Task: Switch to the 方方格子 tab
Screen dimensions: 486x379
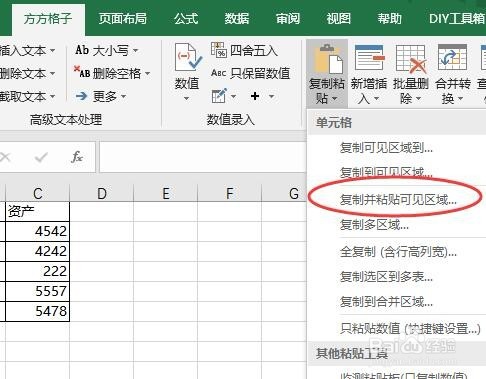Action: (48, 19)
